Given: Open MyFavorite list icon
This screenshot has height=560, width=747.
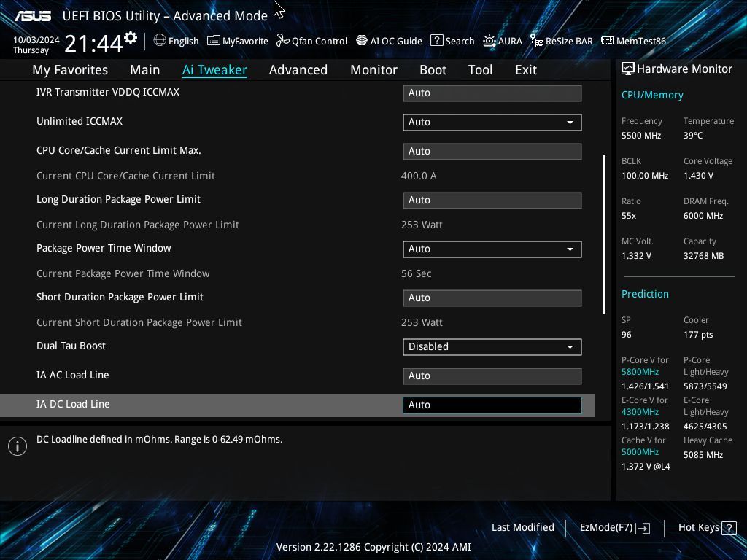Looking at the screenshot, I should click(214, 41).
